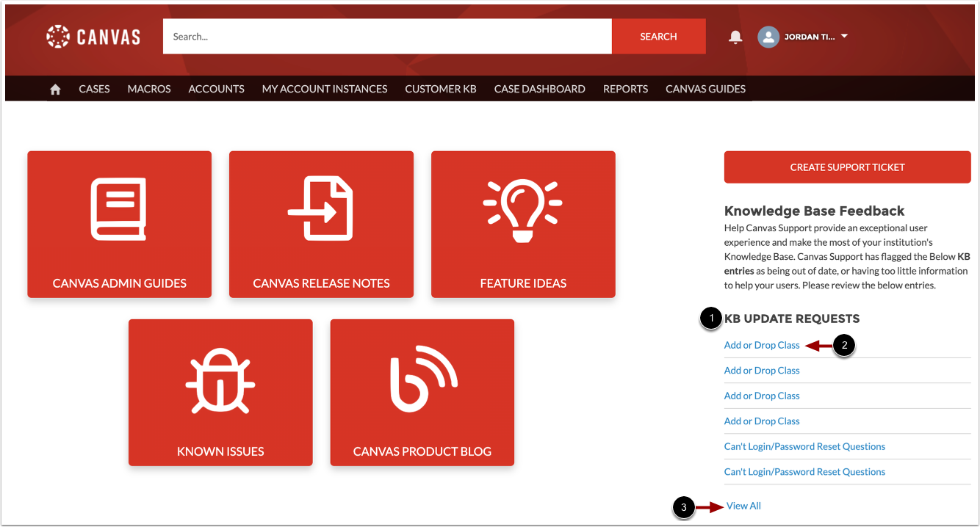Open the Macros menu
This screenshot has height=527, width=980.
click(x=149, y=89)
